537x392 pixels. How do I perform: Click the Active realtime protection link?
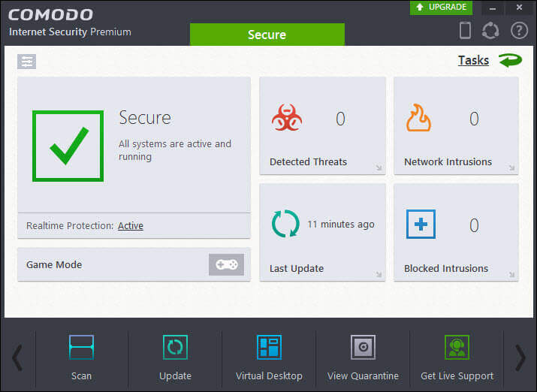pyautogui.click(x=131, y=225)
